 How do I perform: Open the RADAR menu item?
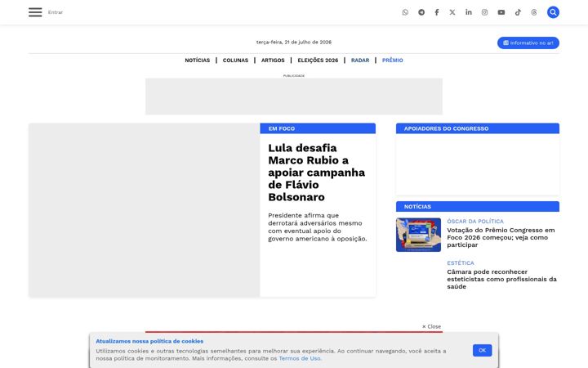tap(360, 60)
